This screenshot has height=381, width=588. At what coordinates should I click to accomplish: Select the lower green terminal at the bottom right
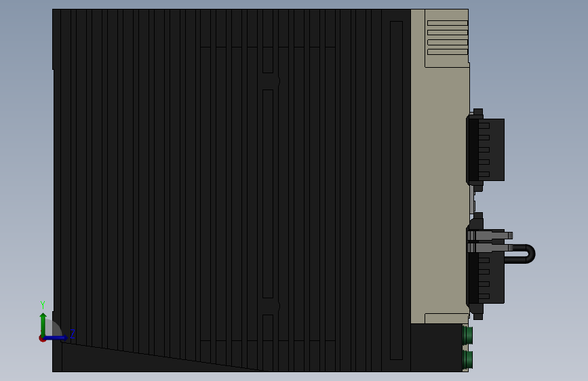coord(467,359)
